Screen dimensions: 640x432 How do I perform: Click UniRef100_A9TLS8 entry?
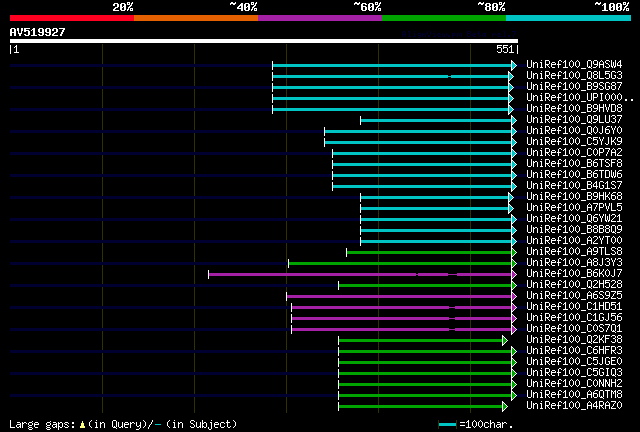574,252
